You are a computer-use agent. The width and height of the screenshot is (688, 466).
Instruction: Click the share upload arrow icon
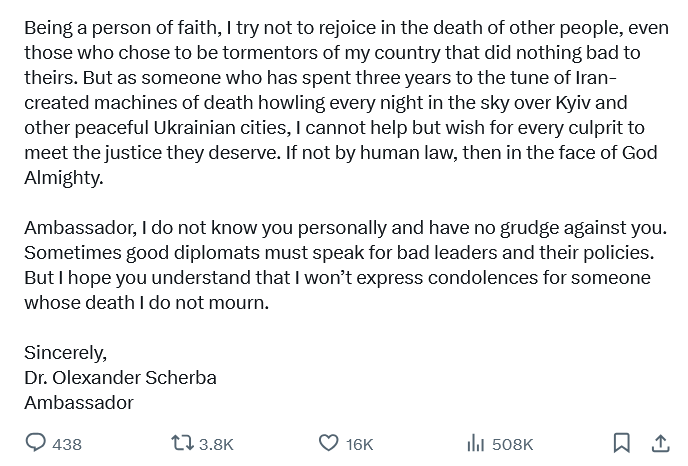click(660, 443)
